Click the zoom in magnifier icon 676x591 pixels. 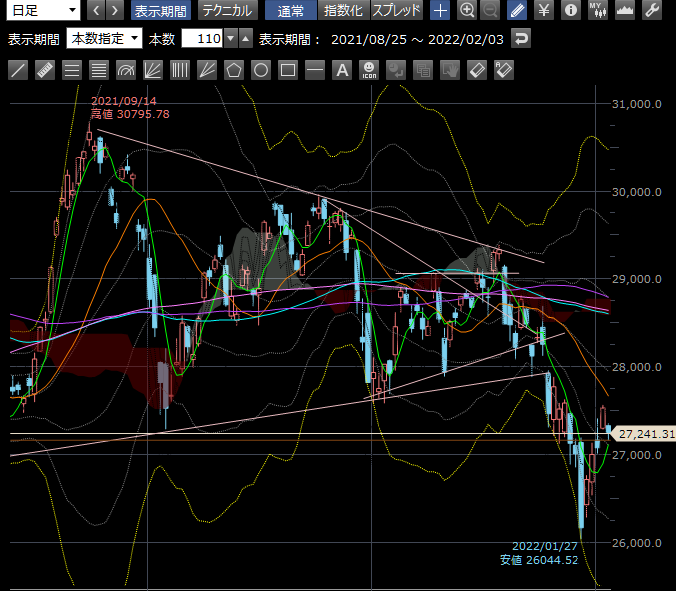click(x=466, y=11)
